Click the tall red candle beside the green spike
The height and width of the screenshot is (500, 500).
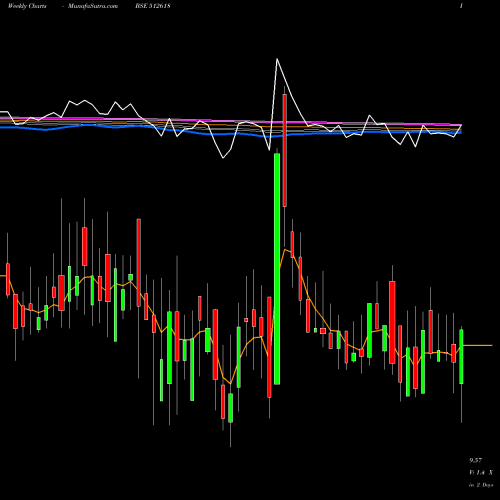[x=285, y=150]
